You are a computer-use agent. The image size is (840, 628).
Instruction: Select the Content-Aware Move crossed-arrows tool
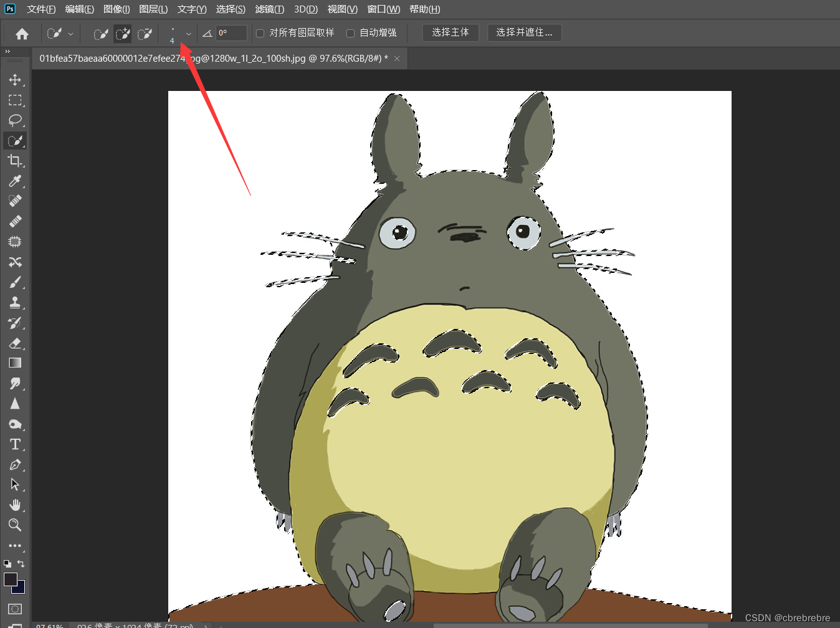click(x=15, y=262)
